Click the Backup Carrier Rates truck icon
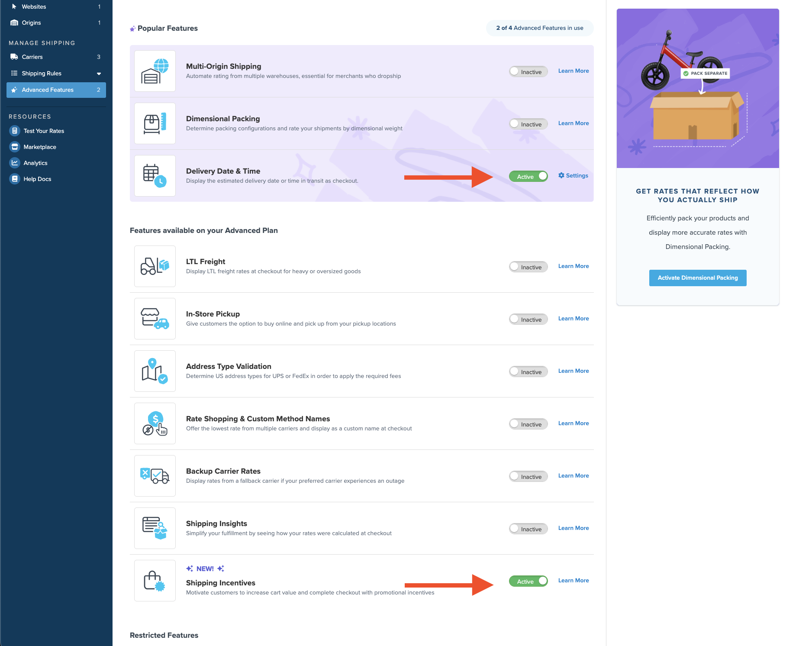Viewport: 812px width, 646px height. (155, 476)
